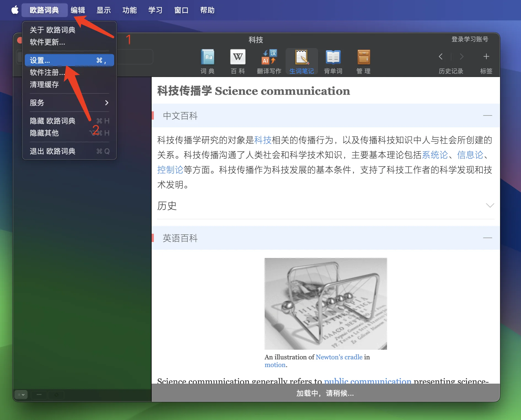The image size is (521, 420).
Task: Open the 词典 dictionary toolbar icon
Action: 207,62
